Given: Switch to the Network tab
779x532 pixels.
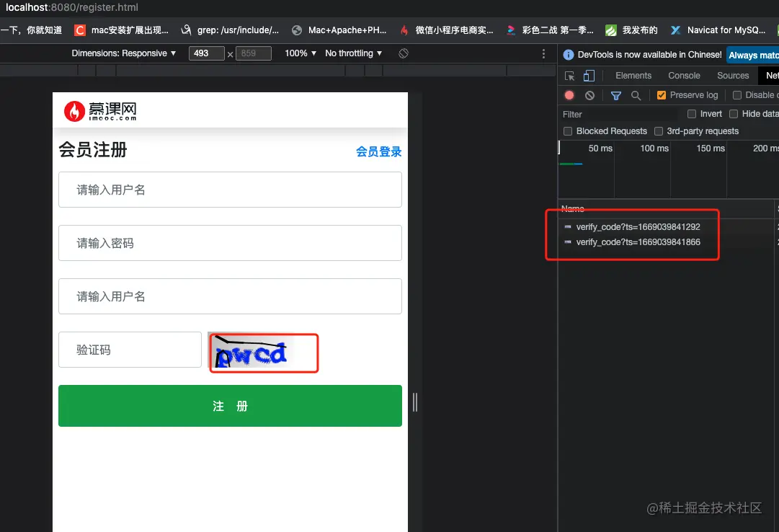Looking at the screenshot, I should pyautogui.click(x=770, y=76).
